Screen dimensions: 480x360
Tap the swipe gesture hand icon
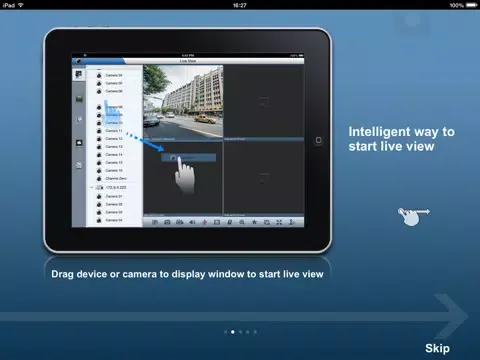click(413, 216)
